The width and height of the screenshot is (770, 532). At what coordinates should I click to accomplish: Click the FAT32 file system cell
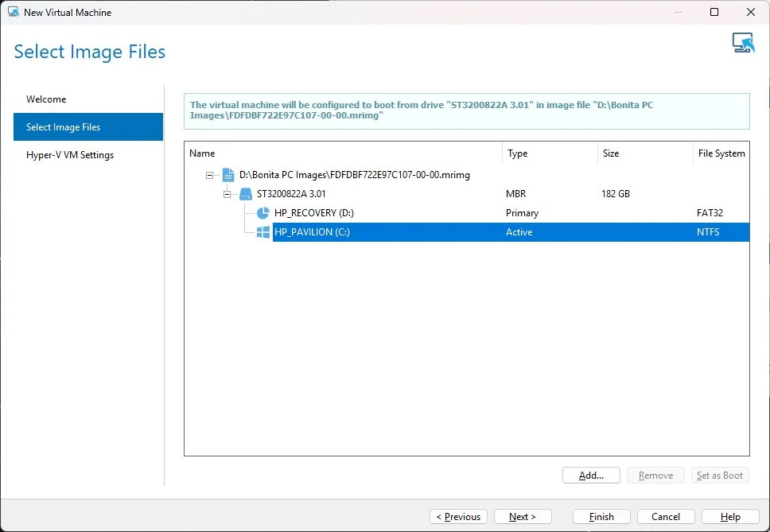[x=710, y=213]
